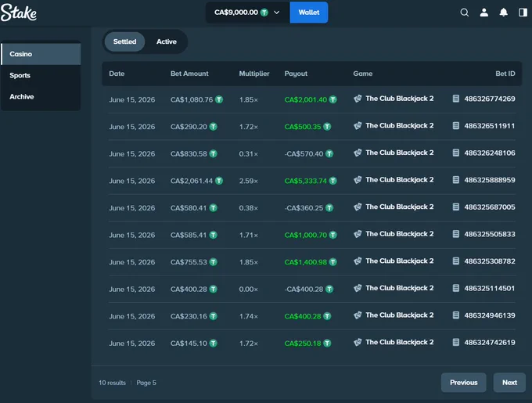Click cards icon in the CA$290.20 row
532x403 pixels.
[x=358, y=126]
